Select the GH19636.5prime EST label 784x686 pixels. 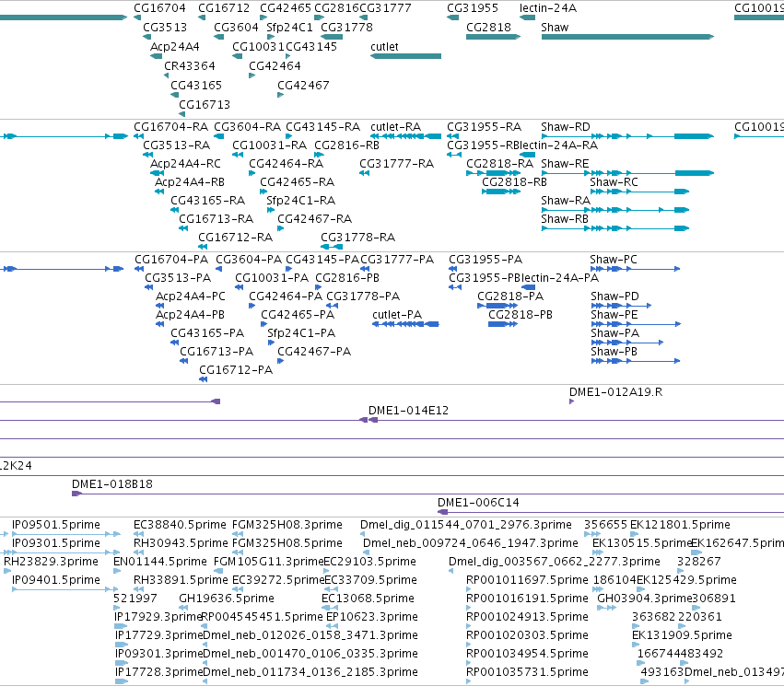(227, 599)
